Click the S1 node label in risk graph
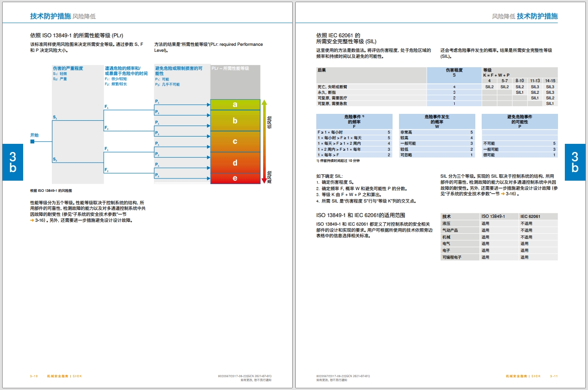This screenshot has height=390, width=588. tap(55, 117)
